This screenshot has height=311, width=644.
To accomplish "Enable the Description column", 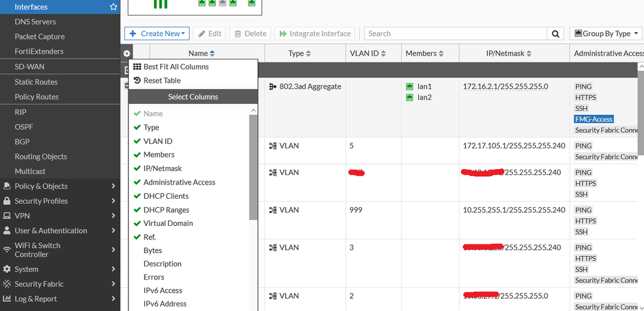I will click(162, 264).
